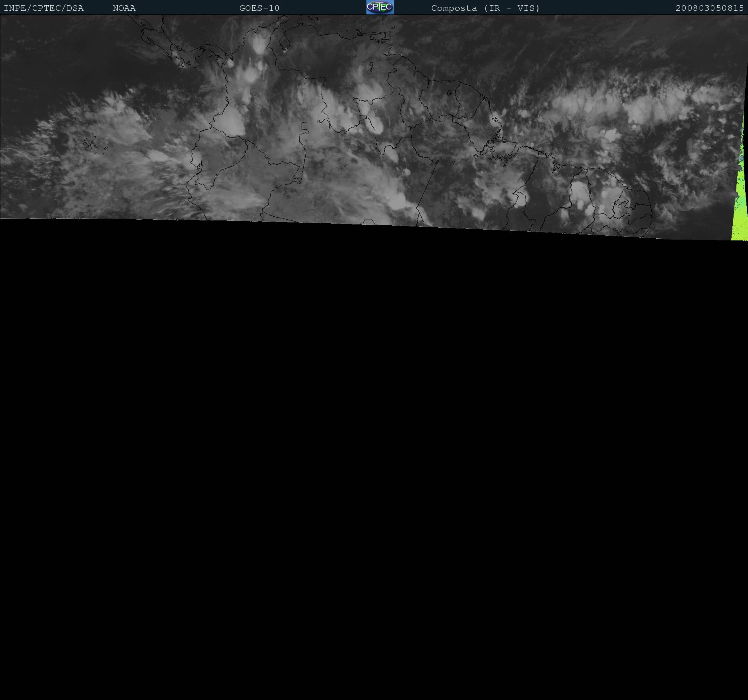748x700 pixels.
Task: Click the 200803050815 timestamp
Action: point(709,8)
